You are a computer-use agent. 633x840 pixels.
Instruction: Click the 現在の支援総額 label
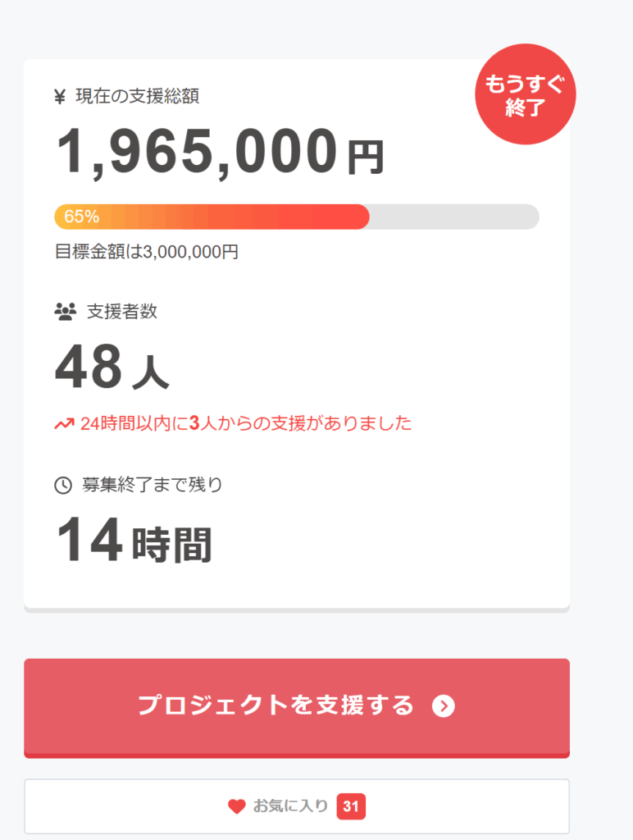pos(137,97)
